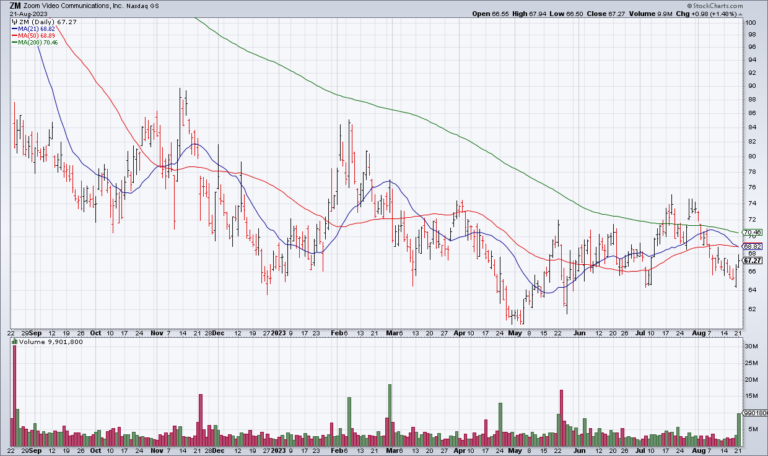Image resolution: width=768 pixels, height=456 pixels.
Task: Click the Volume legend icon in lower panel
Action: 13,342
